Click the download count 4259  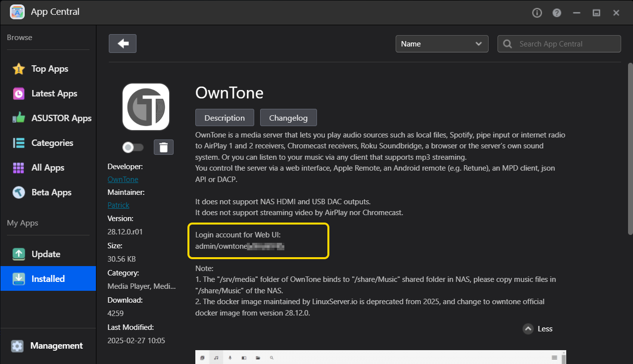coord(116,313)
